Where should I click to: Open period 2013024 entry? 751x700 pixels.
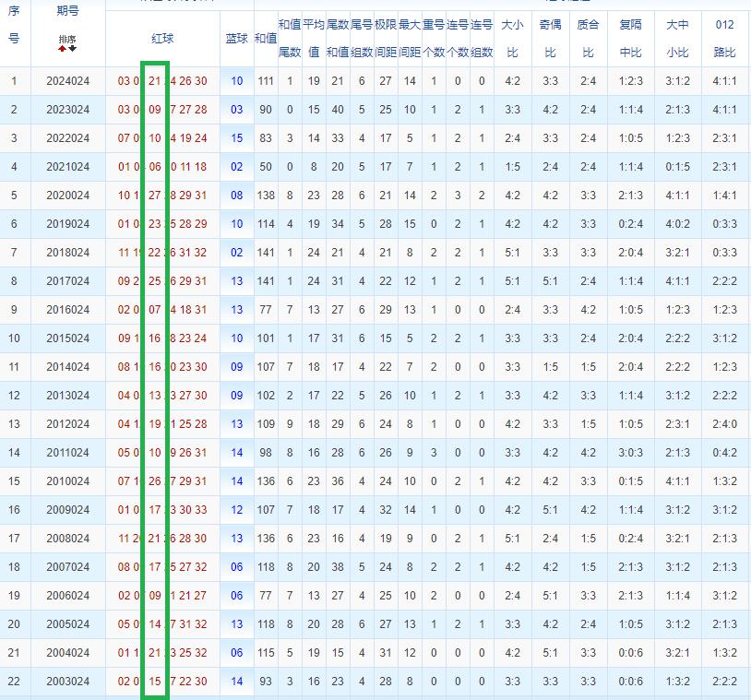point(67,396)
